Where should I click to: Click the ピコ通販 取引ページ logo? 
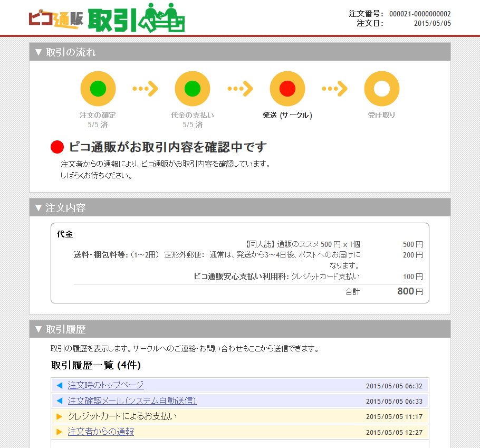[x=107, y=19]
